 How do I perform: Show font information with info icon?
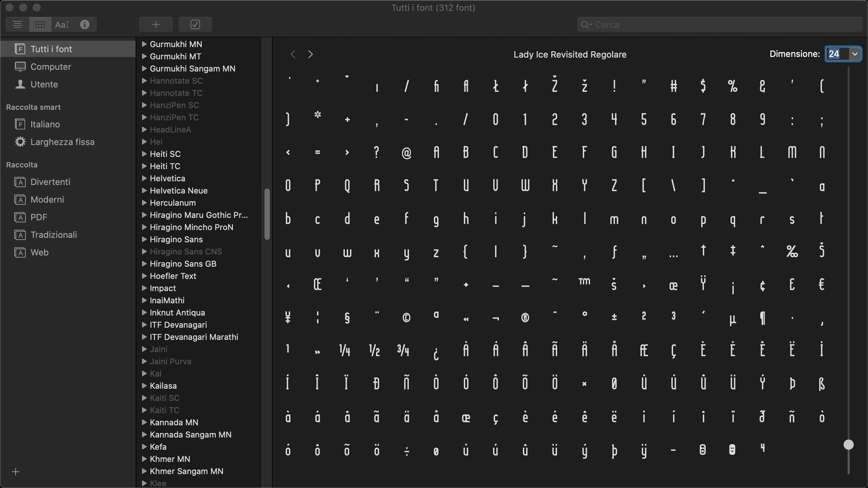(x=85, y=24)
